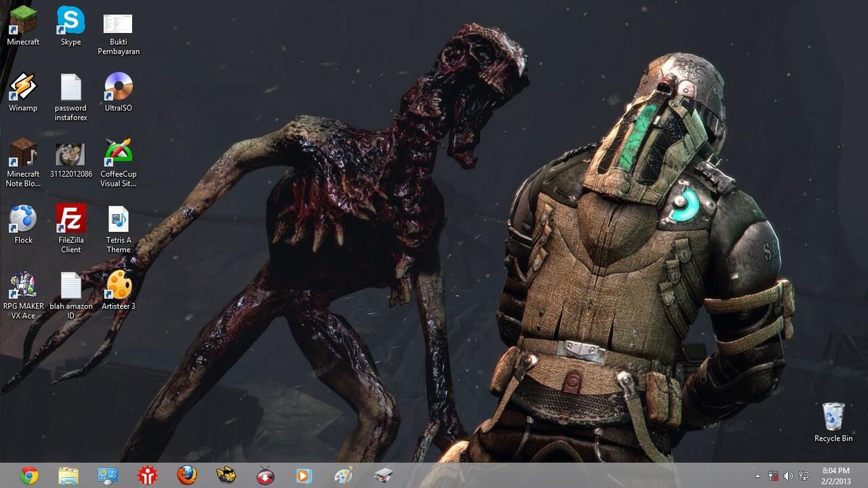Select the 31122012086 image file
This screenshot has width=868, height=488.
[x=71, y=155]
